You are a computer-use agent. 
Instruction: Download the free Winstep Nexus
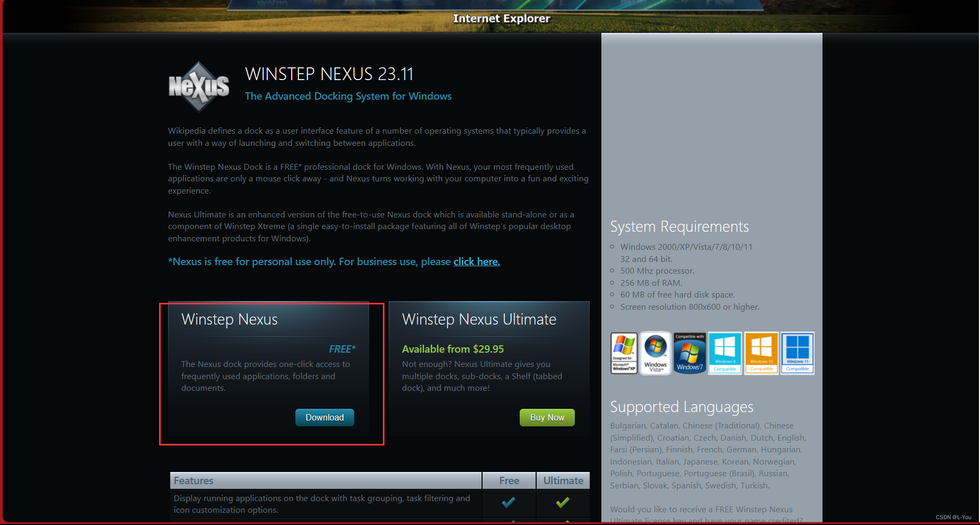[325, 417]
